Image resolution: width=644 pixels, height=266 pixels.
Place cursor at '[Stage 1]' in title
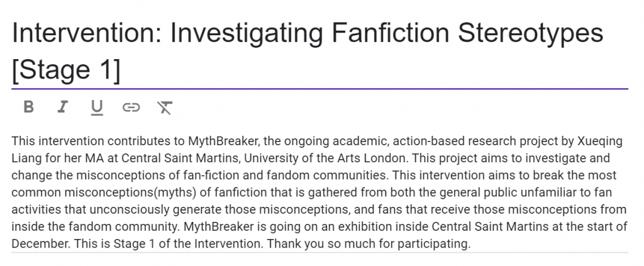coord(66,70)
